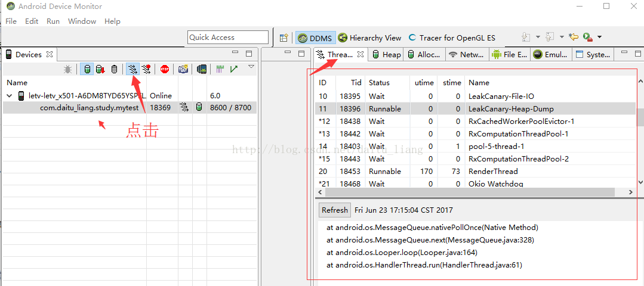The image size is (644, 286).
Task: Select the com.daitu_liang.study.mytest process
Action: coord(89,108)
